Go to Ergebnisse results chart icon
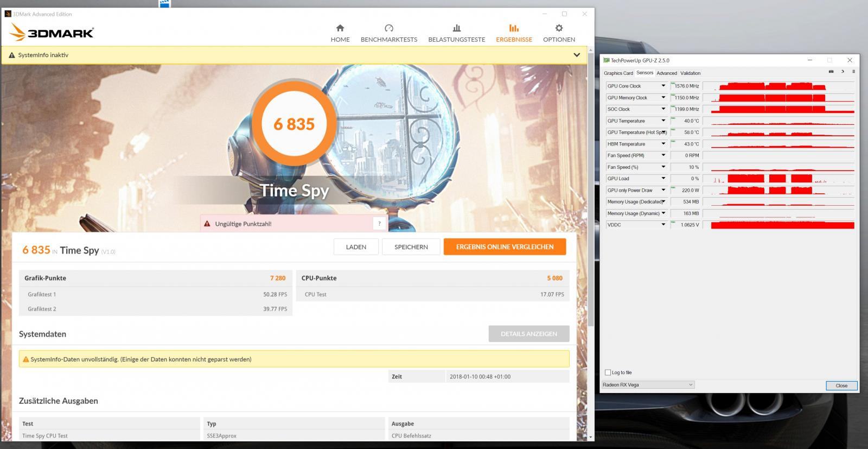This screenshot has width=868, height=449. coord(514,28)
